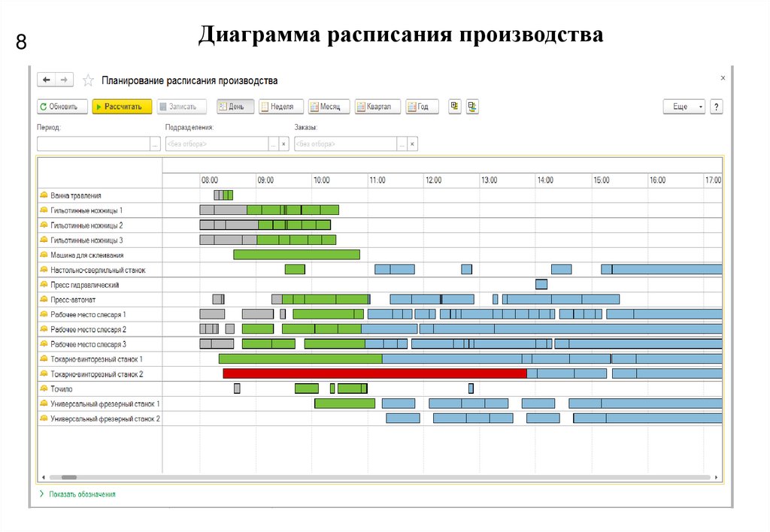Image resolution: width=770 pixels, height=532 pixels.
Task: Switch scale to Месяц
Action: (329, 107)
